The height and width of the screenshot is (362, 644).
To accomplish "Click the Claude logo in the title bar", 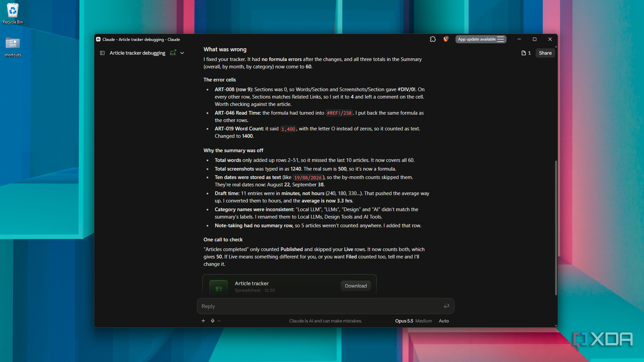I will (x=98, y=39).
